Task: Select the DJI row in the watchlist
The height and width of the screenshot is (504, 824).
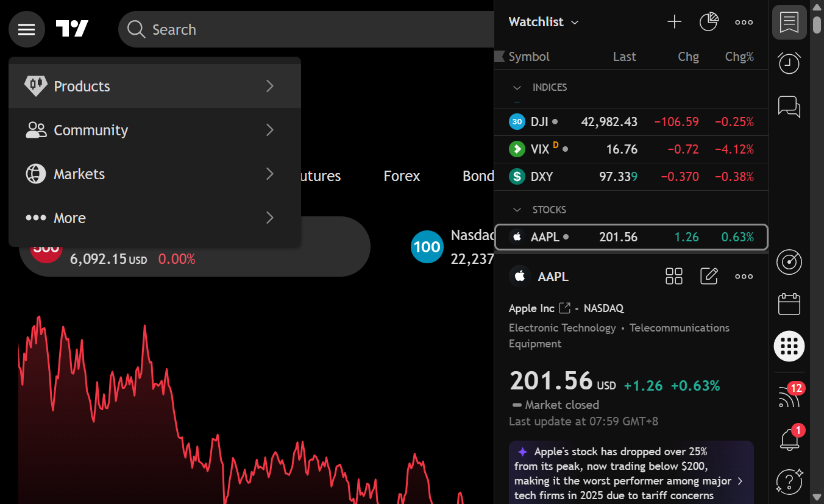Action: tap(631, 122)
